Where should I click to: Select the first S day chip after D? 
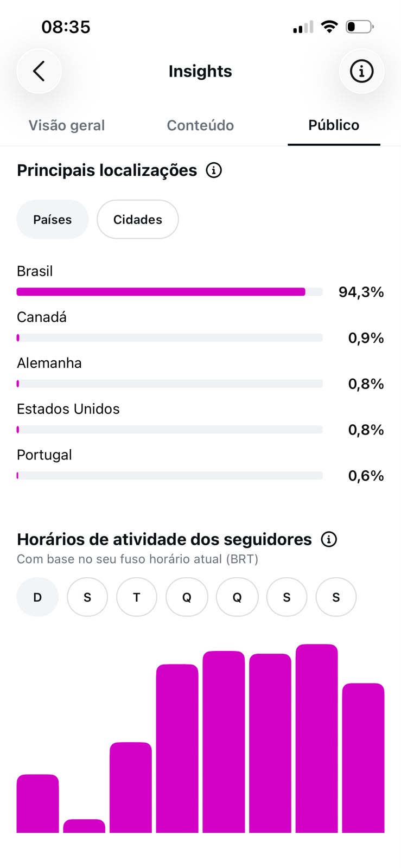(87, 597)
